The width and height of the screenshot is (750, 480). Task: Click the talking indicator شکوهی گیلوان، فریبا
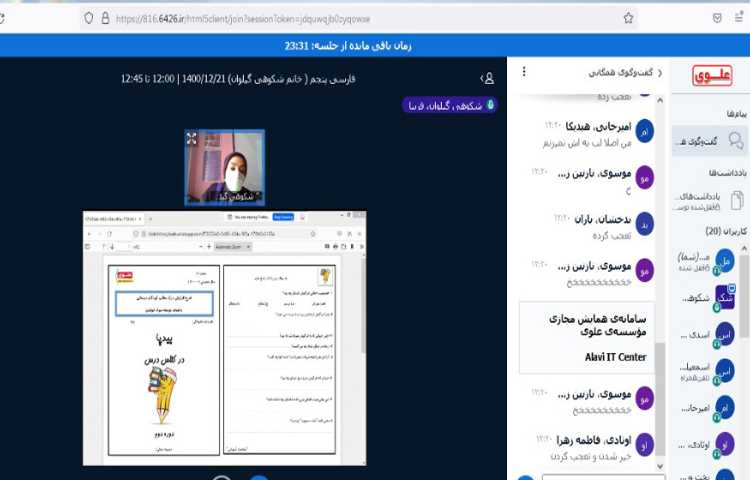(x=450, y=105)
